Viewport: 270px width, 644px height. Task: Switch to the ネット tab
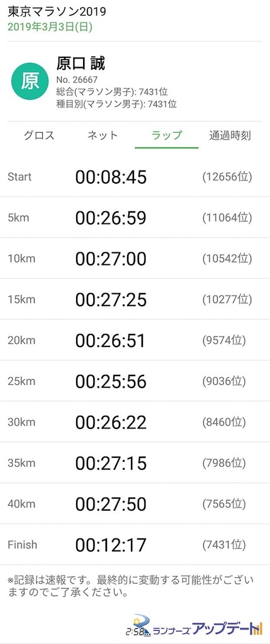(103, 135)
